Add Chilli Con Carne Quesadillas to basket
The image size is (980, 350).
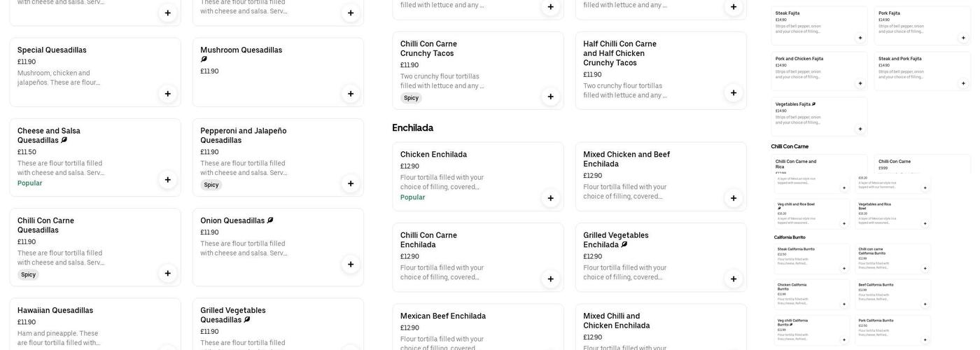pyautogui.click(x=167, y=273)
